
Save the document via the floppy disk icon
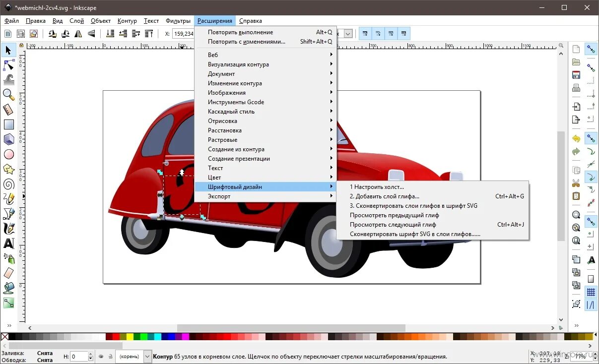(x=575, y=74)
